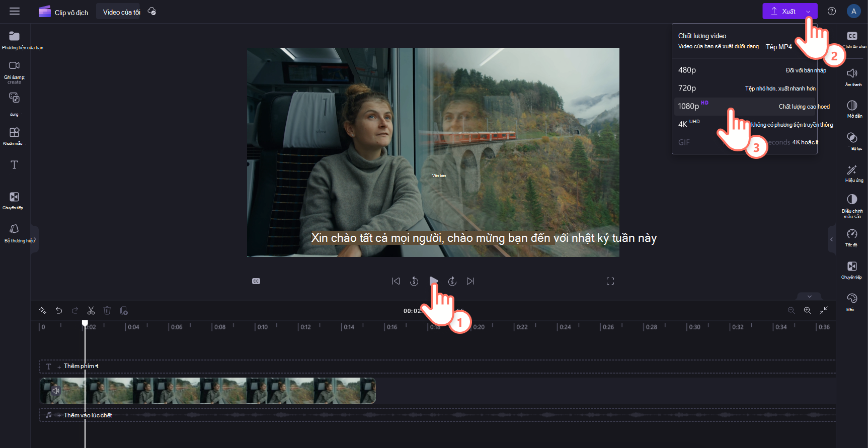Zoom in the timeline
The height and width of the screenshot is (448, 868).
[807, 310]
